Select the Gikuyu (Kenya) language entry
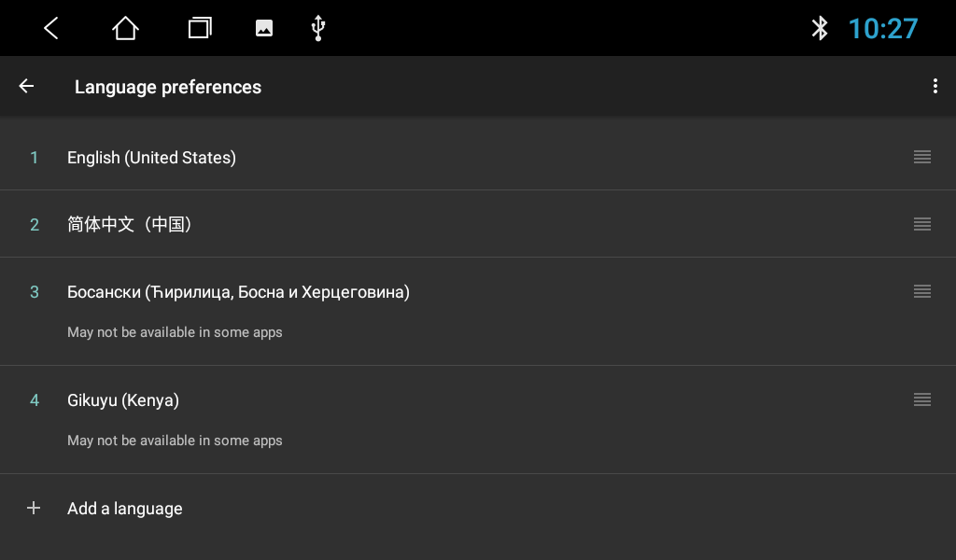The height and width of the screenshot is (560, 956). click(123, 400)
